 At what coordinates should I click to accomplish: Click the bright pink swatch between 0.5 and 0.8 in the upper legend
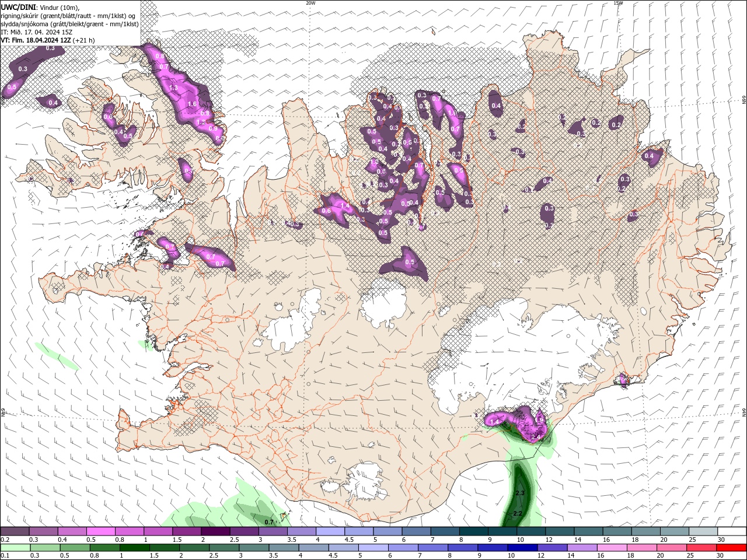(x=100, y=531)
